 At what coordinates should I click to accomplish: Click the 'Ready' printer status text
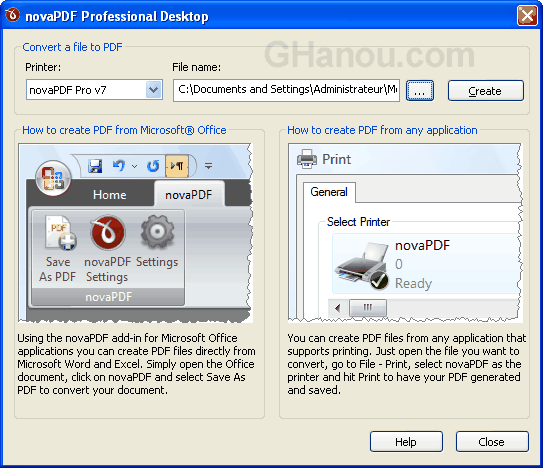tap(413, 283)
